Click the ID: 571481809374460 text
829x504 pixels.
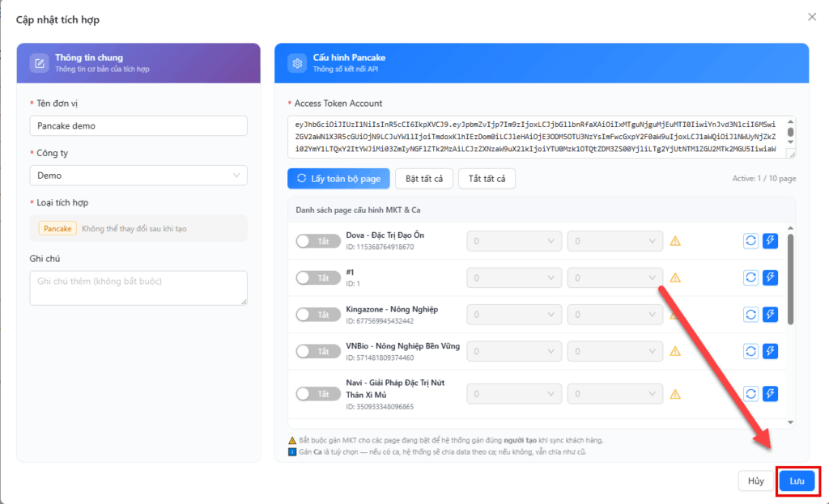pyautogui.click(x=380, y=358)
